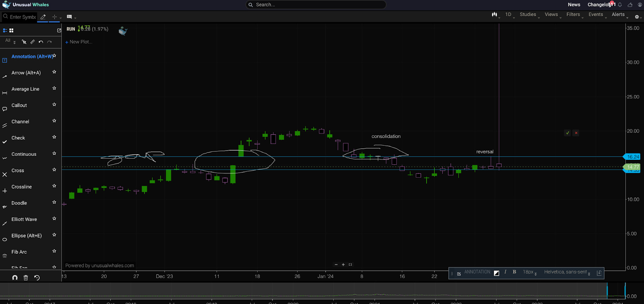Expand the comment bubble dropdown arrow
Image resolution: width=644 pixels, height=304 pixels.
click(75, 18)
